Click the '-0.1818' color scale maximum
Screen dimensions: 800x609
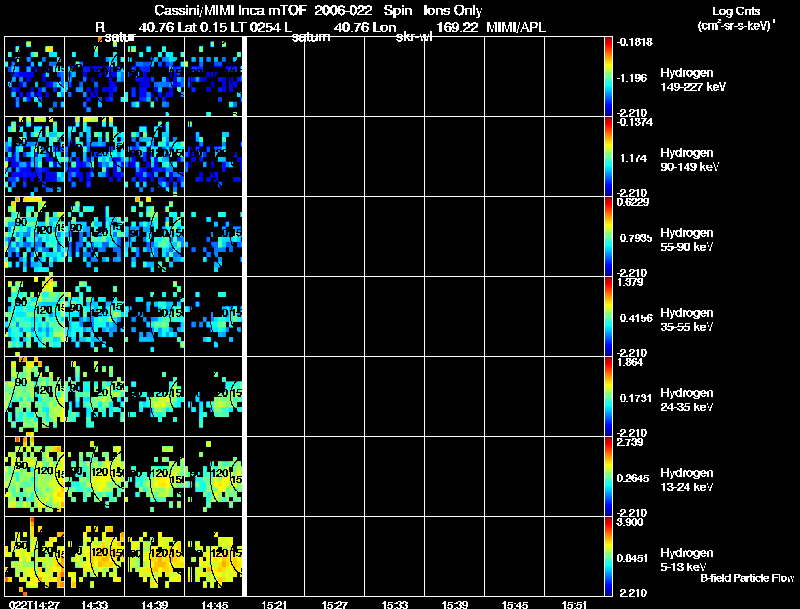pyautogui.click(x=635, y=42)
